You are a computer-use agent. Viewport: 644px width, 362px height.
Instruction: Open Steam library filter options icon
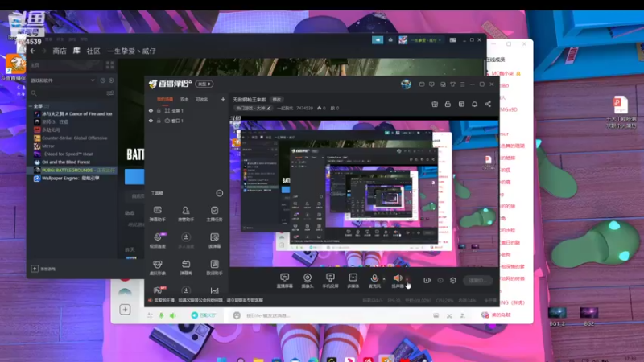tap(110, 93)
